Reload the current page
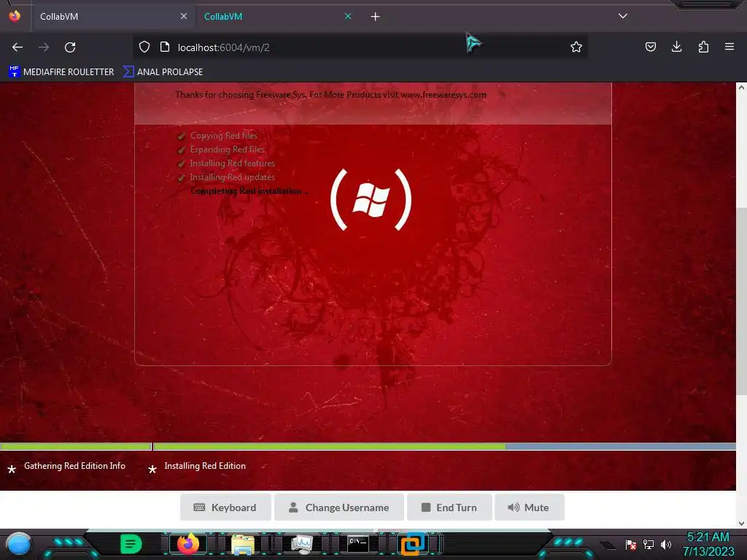The width and height of the screenshot is (747, 560). click(x=70, y=47)
